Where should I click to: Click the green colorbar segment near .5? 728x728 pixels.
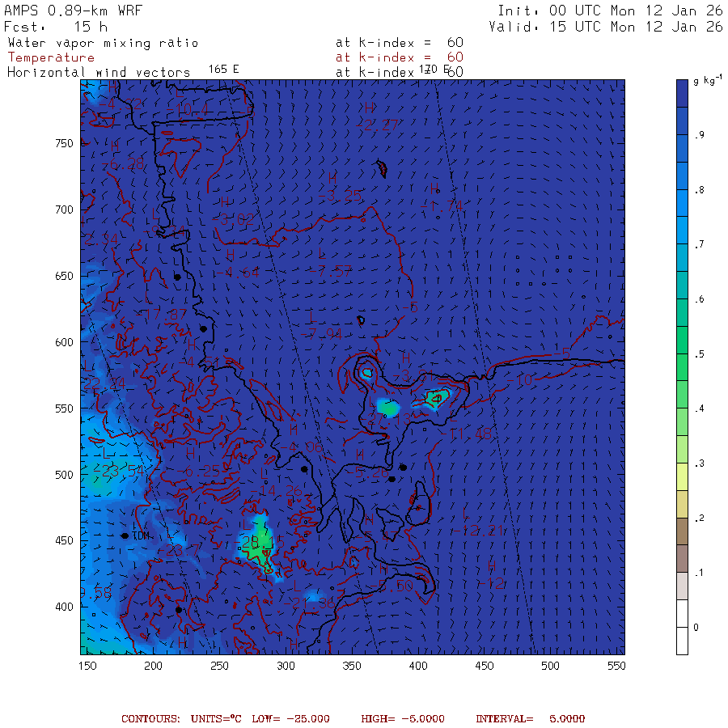tap(682, 366)
